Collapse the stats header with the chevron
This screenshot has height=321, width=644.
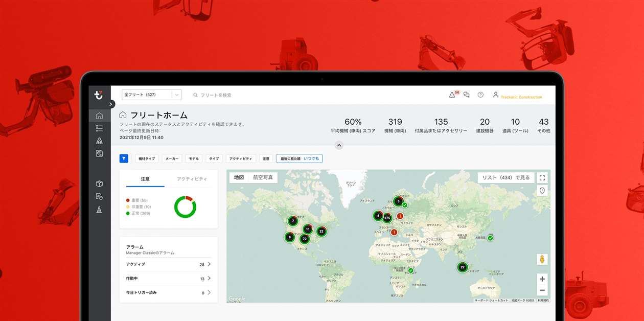point(338,146)
